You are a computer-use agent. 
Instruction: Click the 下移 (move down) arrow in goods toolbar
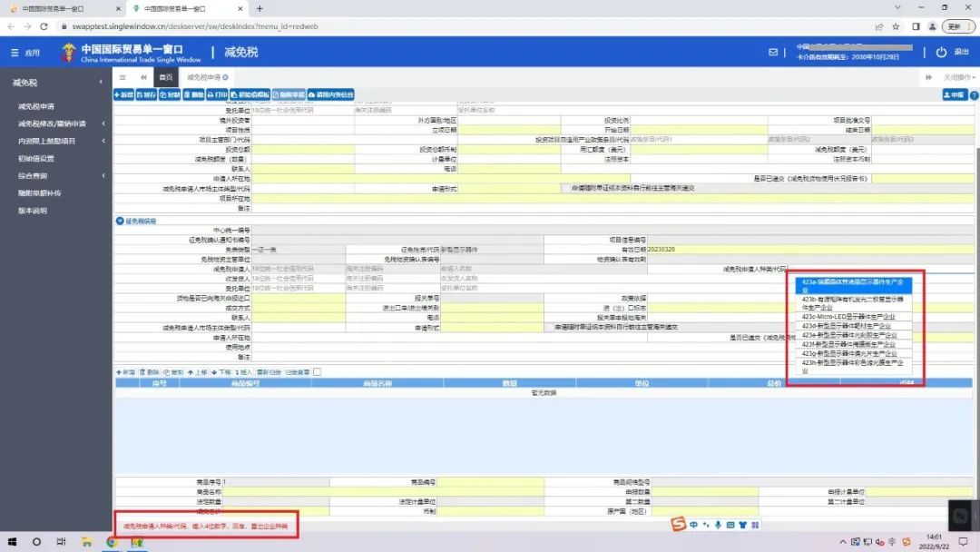point(220,372)
